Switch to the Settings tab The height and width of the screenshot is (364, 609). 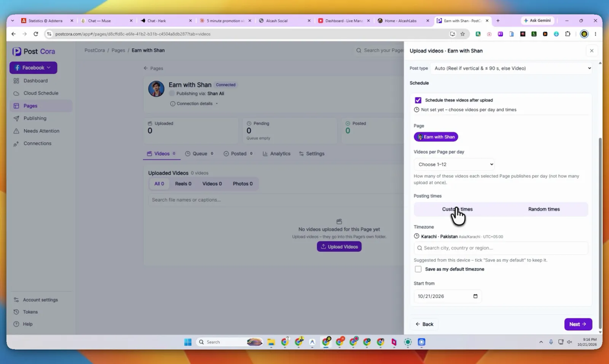pos(312,154)
